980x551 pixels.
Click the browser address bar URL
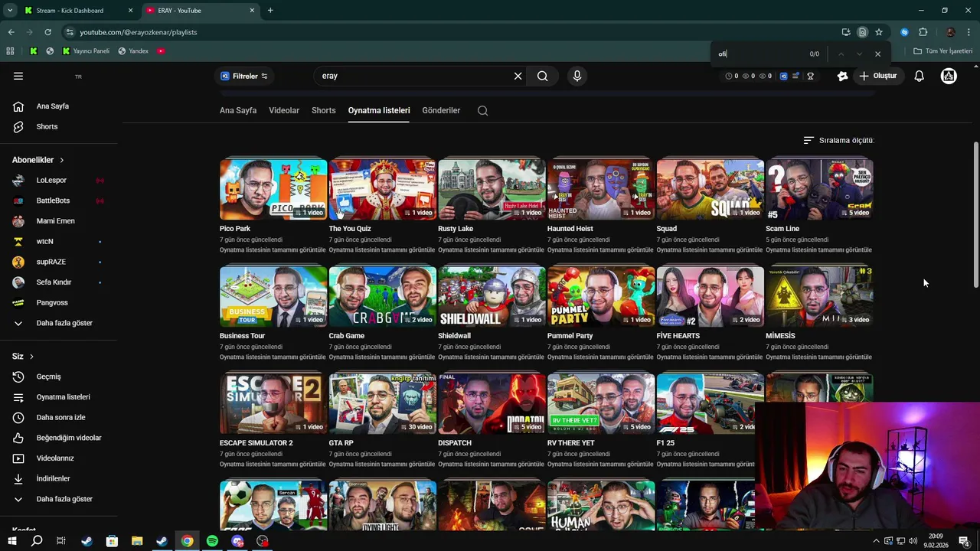[x=138, y=32]
